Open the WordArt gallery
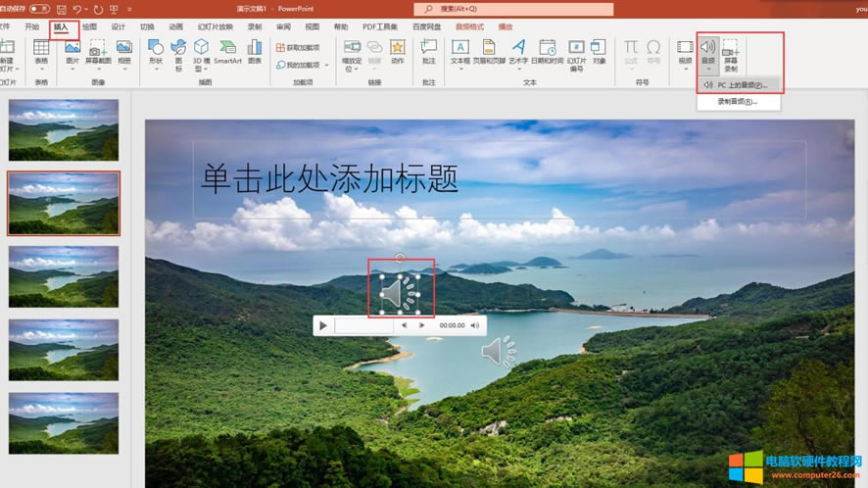 click(x=518, y=51)
